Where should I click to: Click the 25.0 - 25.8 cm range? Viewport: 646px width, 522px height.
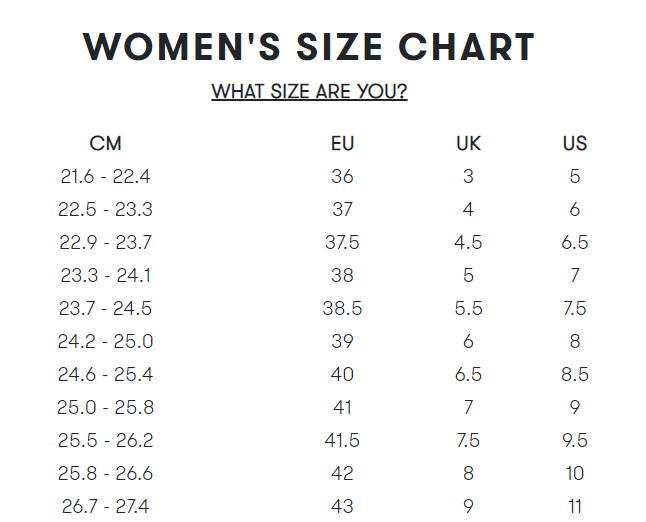[105, 407]
